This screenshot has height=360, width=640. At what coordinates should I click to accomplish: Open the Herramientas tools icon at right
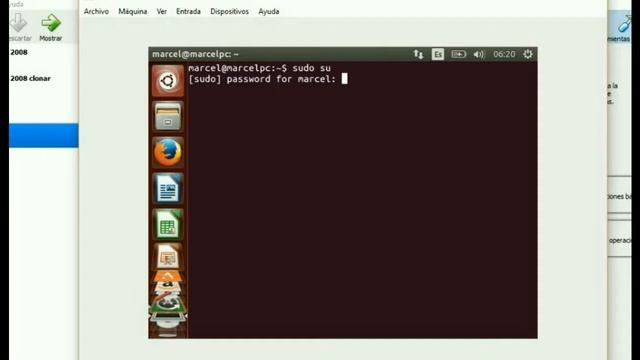click(621, 27)
